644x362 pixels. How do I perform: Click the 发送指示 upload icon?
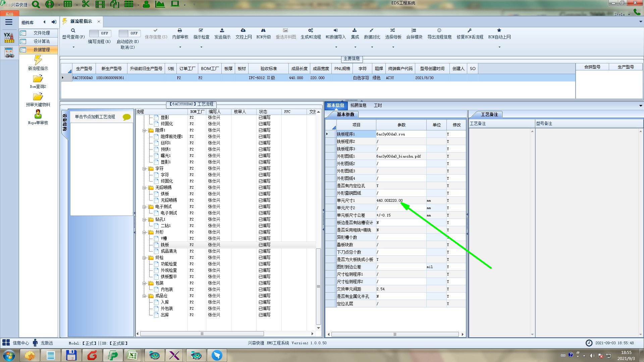pyautogui.click(x=222, y=31)
